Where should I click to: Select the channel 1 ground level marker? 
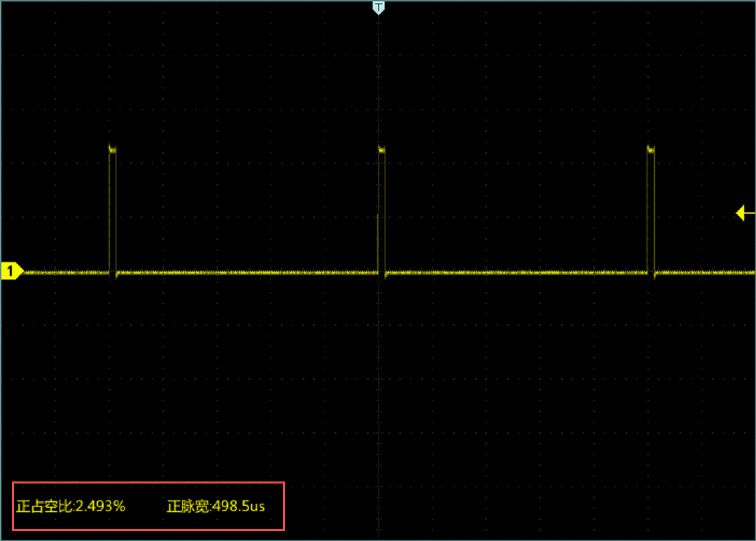pos(12,271)
